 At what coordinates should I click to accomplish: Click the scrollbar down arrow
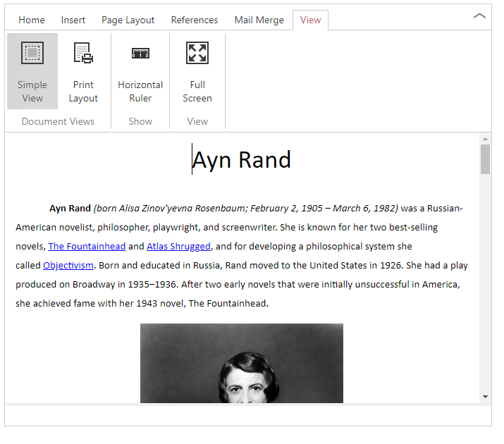click(486, 397)
